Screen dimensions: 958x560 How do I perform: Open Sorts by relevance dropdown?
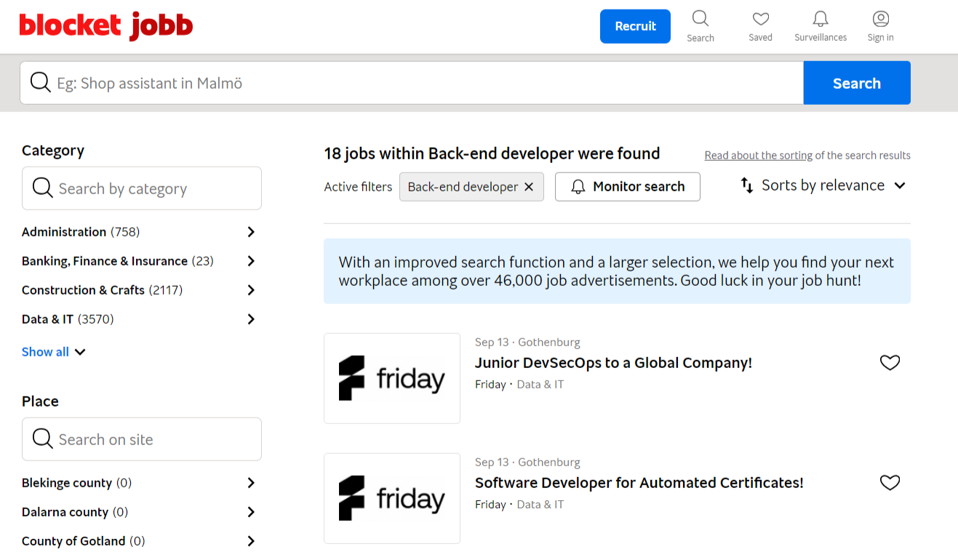823,185
